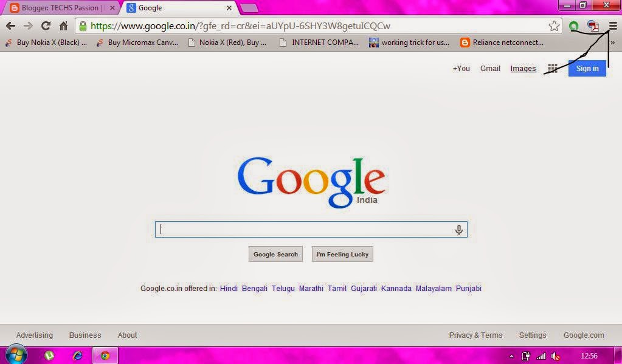Open the Nokia X (Red), Buy bookmark

tap(227, 43)
